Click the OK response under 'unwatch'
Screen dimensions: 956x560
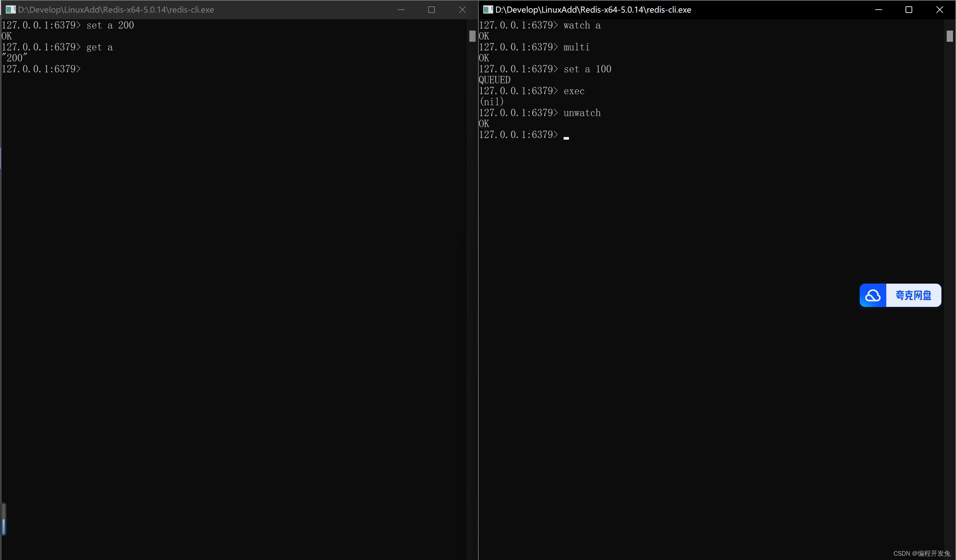coord(484,124)
